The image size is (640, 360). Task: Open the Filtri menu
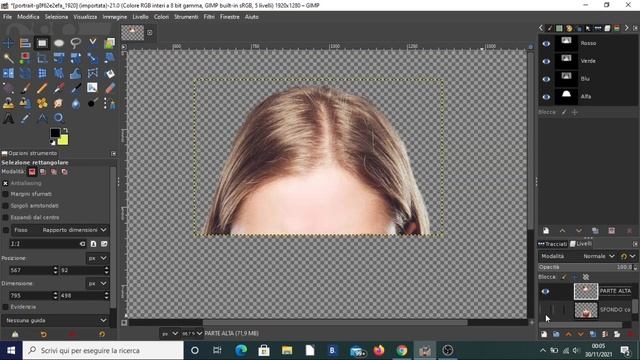pos(209,17)
